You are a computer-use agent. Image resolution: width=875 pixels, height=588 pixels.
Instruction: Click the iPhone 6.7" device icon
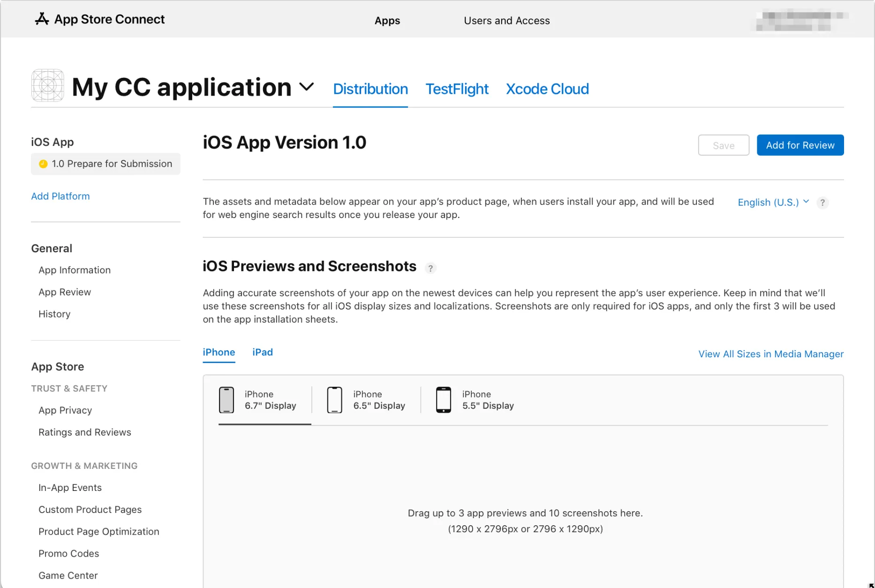226,400
